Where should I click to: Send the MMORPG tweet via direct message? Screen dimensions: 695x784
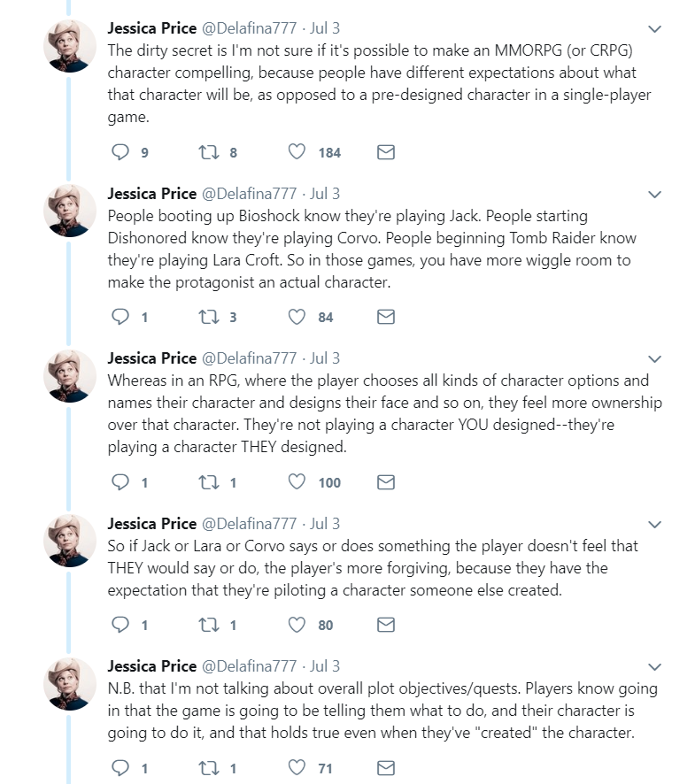pyautogui.click(x=386, y=152)
